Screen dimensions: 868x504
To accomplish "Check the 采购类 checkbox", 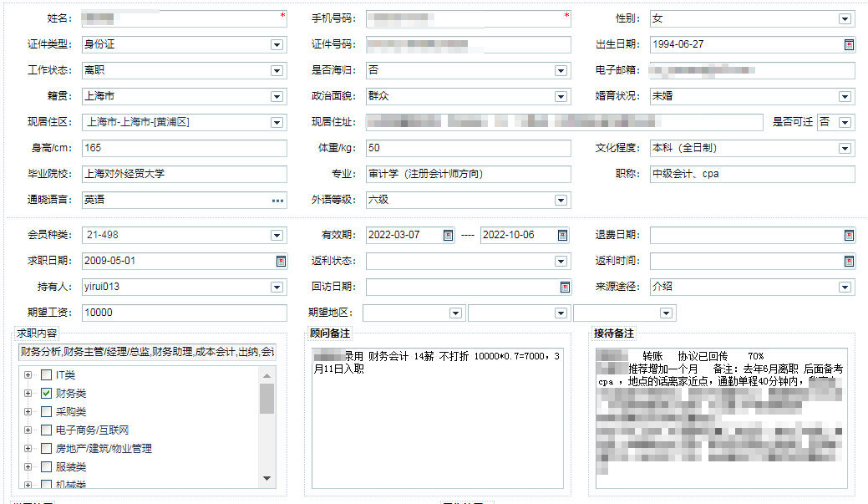I will click(x=47, y=411).
